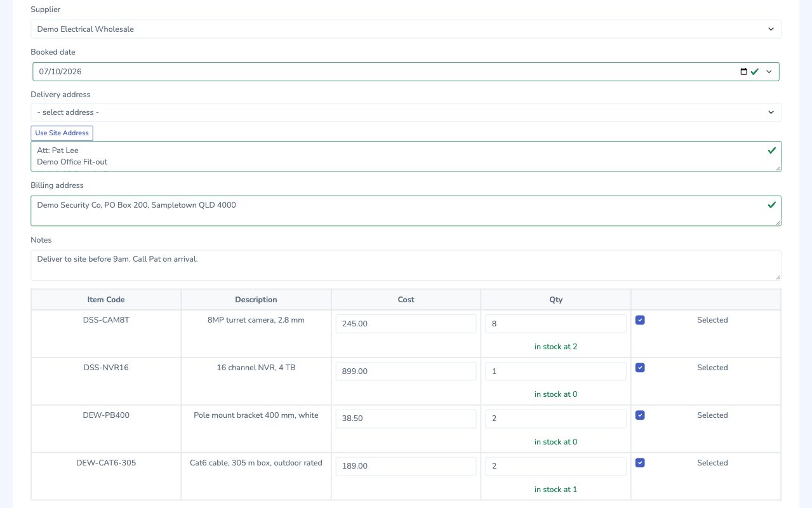
Task: Click the DEW-PB400 item code
Action: click(106, 415)
